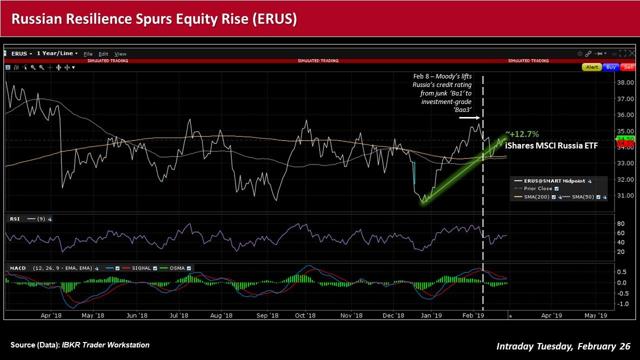Click the green current price tag on axis
The width and height of the screenshot is (640, 360).
[625, 139]
